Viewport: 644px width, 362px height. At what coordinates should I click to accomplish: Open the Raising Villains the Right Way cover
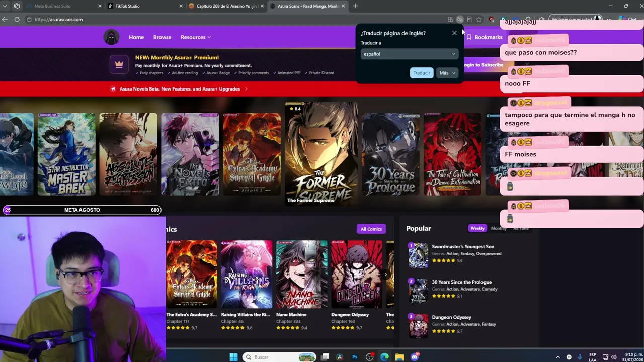247,275
